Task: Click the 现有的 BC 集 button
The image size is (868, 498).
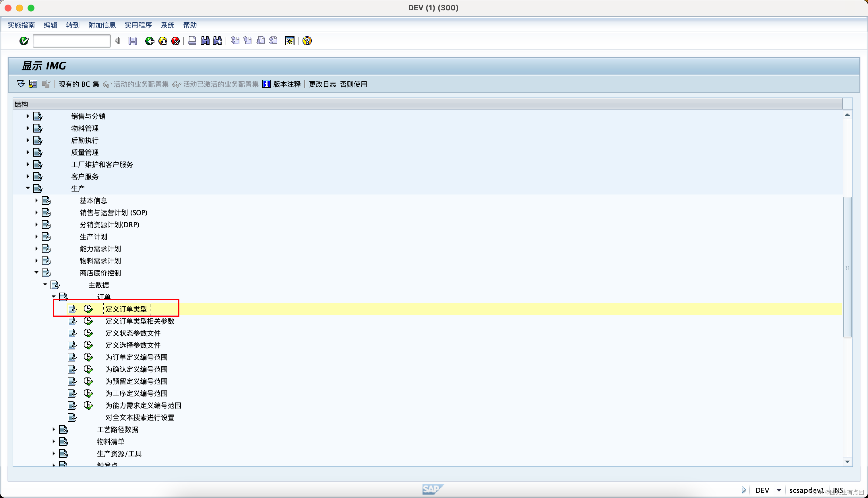Action: [79, 84]
